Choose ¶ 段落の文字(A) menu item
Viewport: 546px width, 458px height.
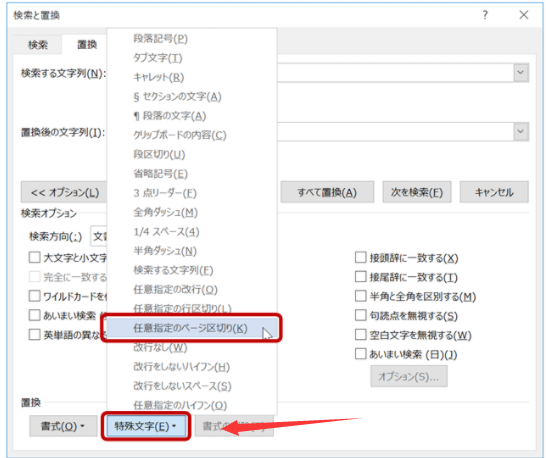(192, 116)
